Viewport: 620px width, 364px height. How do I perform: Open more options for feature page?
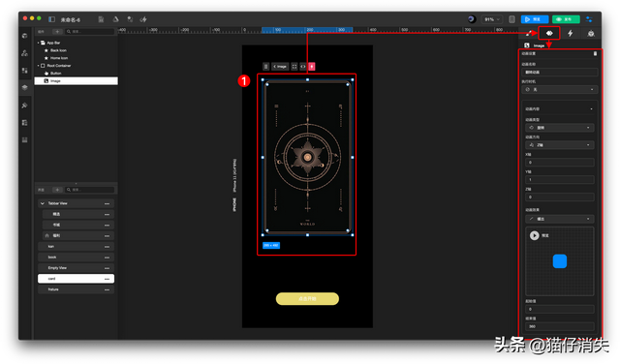pos(107,289)
